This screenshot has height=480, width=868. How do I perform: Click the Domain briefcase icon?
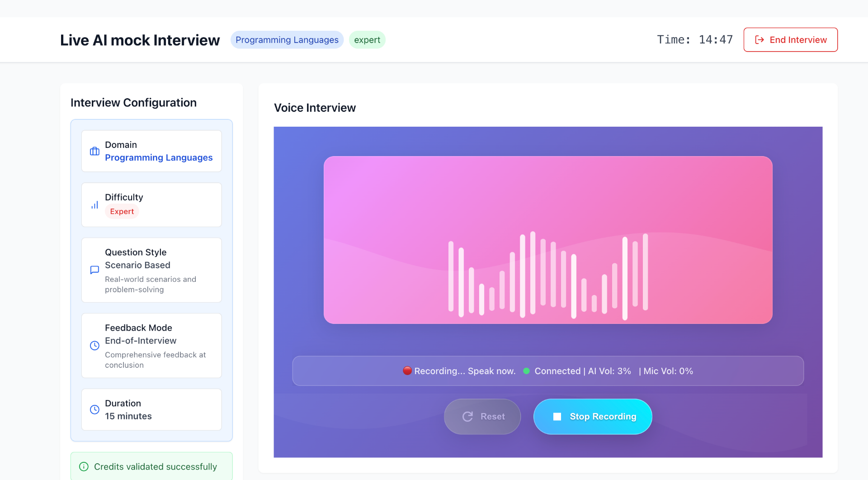point(94,151)
